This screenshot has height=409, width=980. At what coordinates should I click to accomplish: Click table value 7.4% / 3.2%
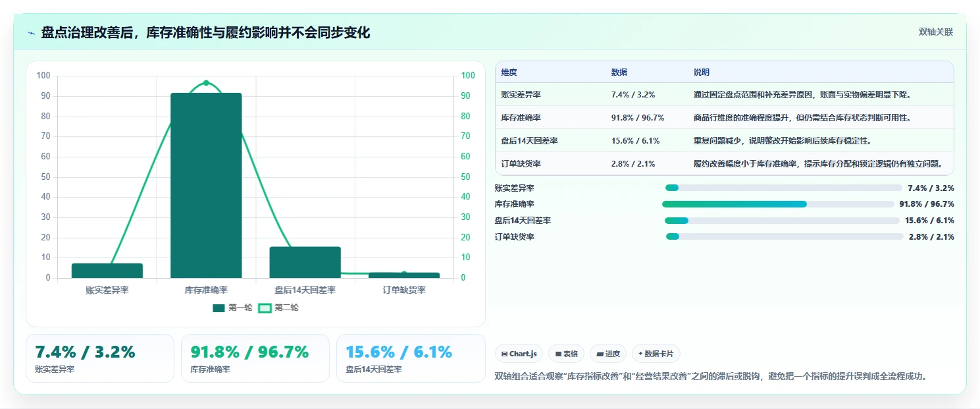tap(633, 95)
